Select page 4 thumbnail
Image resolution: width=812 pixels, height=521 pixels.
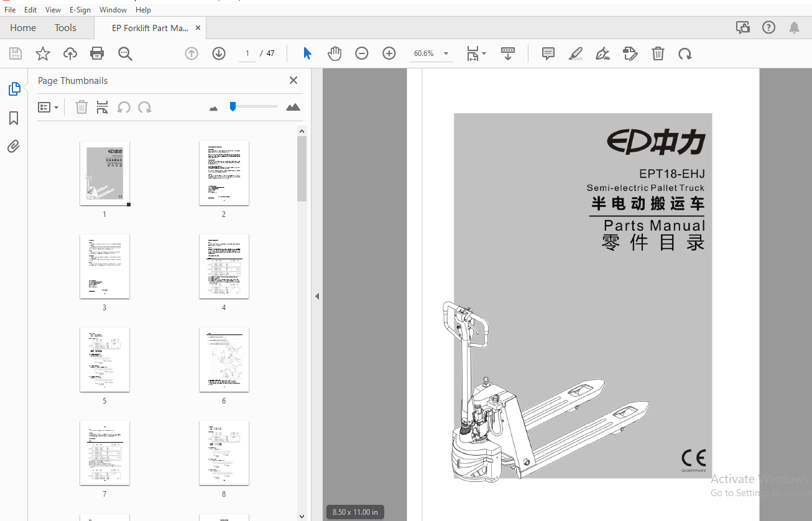pos(224,267)
